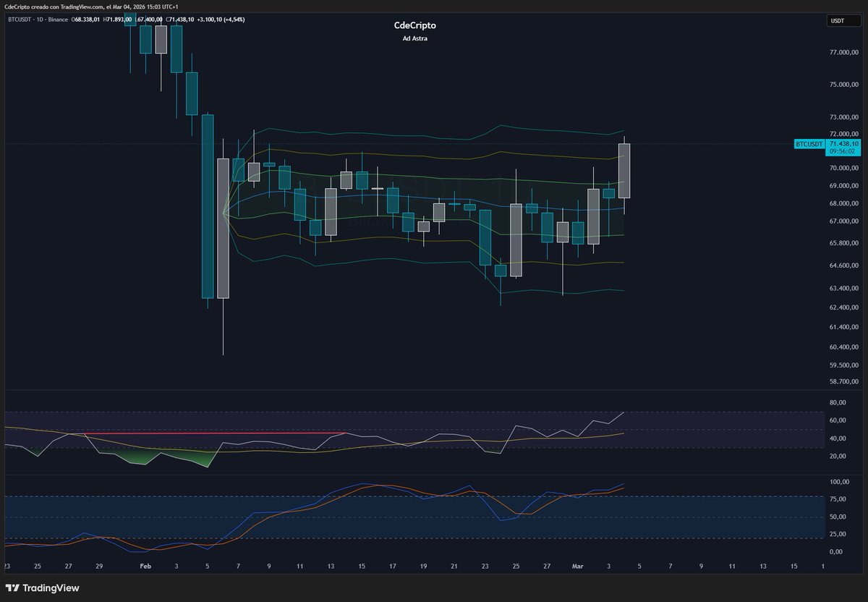868x602 pixels.
Task: Click the 75.000,00 price axis label
Action: [x=844, y=85]
